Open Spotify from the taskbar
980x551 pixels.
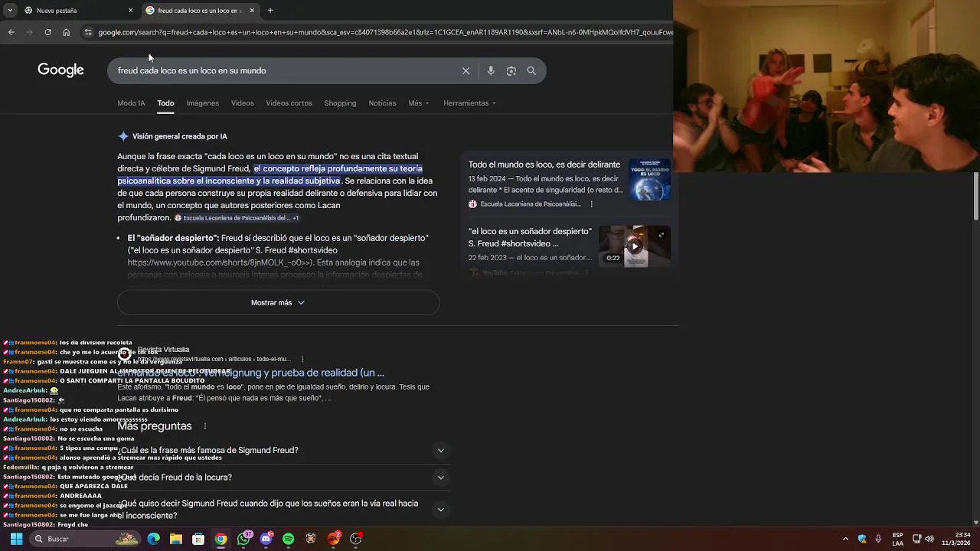[289, 539]
